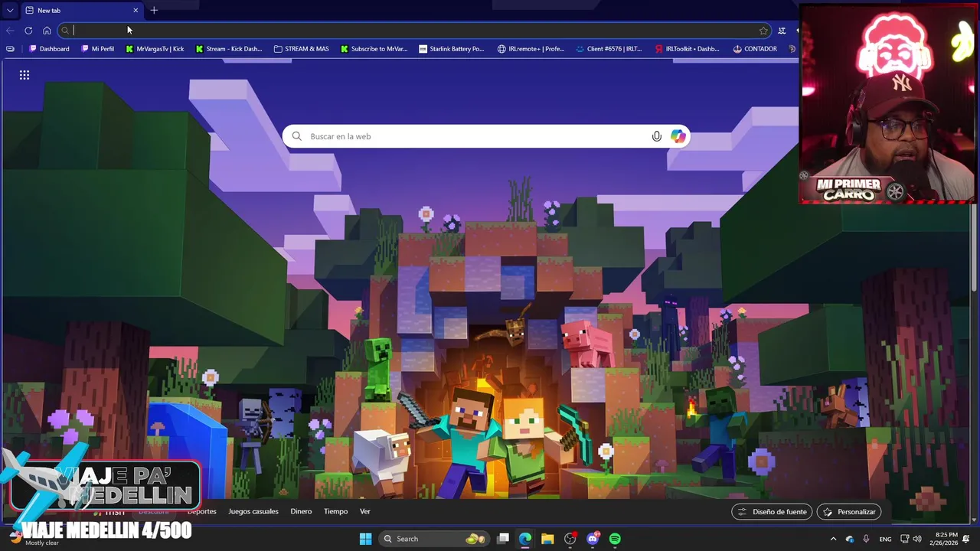Click the Diseño de fuente button
Screen dimensions: 980x551
pos(772,512)
